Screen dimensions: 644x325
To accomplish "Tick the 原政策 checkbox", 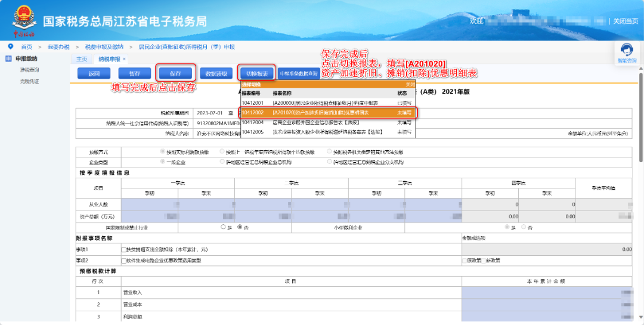I will pyautogui.click(x=464, y=261).
